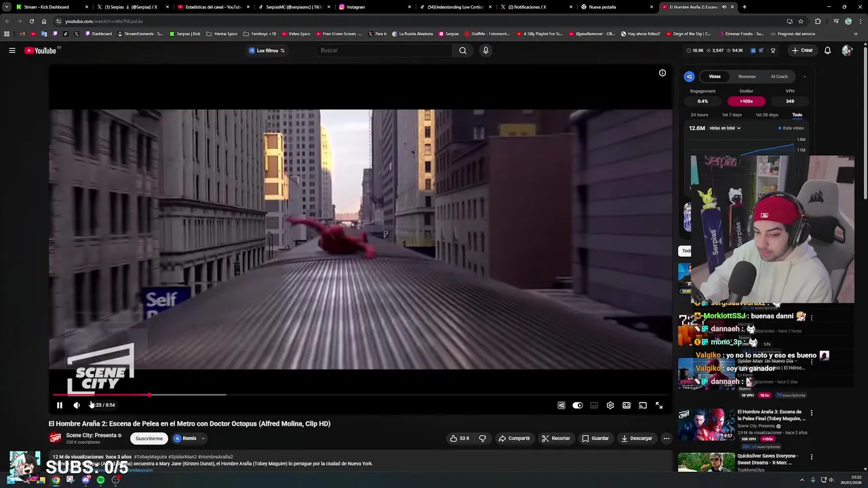Collapse the vidIQ panel chevron
Screen dimensions: 868x488
(804, 77)
